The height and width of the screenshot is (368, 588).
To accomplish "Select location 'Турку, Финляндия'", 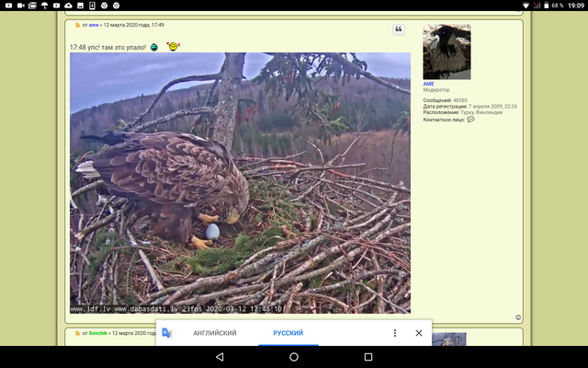I will pos(481,112).
